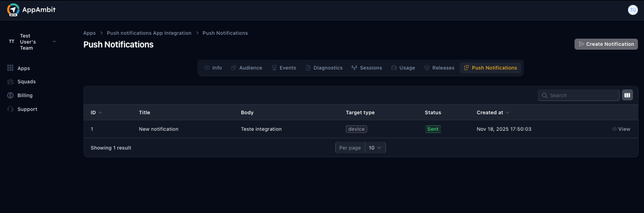Click the Showing 1 result text
The image size is (644, 213).
tap(111, 148)
